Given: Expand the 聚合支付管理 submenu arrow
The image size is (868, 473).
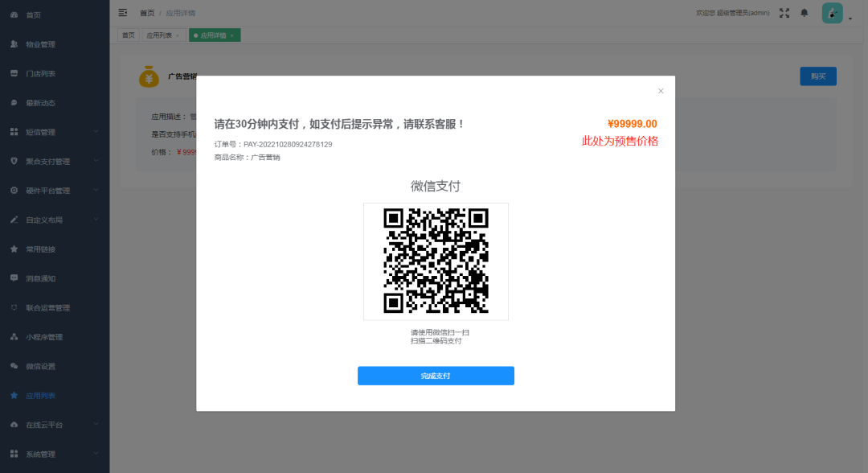Looking at the screenshot, I should pos(96,161).
